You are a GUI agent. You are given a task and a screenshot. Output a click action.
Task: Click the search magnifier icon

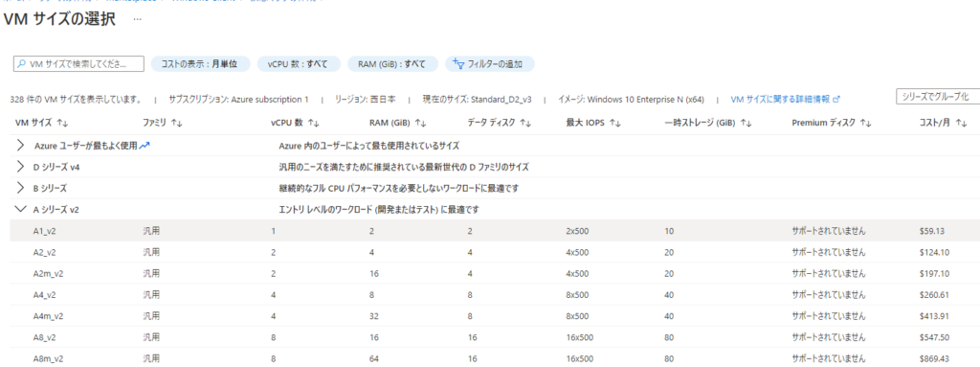(x=22, y=64)
